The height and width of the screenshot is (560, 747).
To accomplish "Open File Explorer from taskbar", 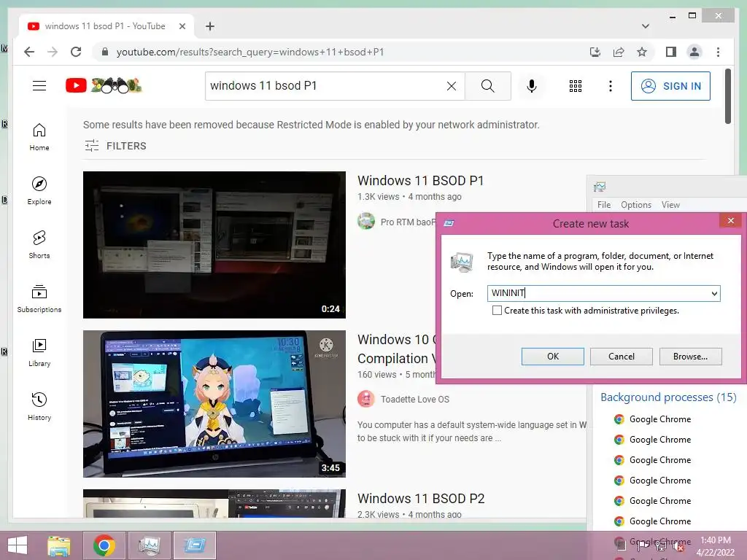I will (x=58, y=545).
